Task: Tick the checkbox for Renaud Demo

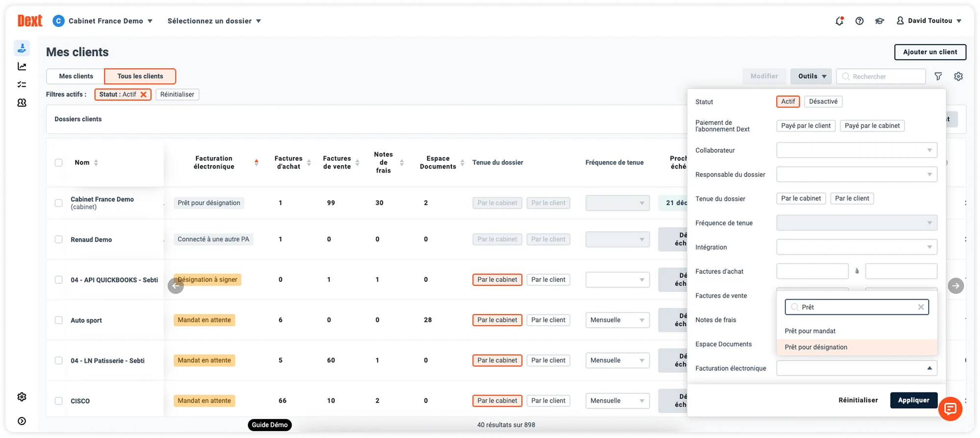Action: (x=59, y=240)
